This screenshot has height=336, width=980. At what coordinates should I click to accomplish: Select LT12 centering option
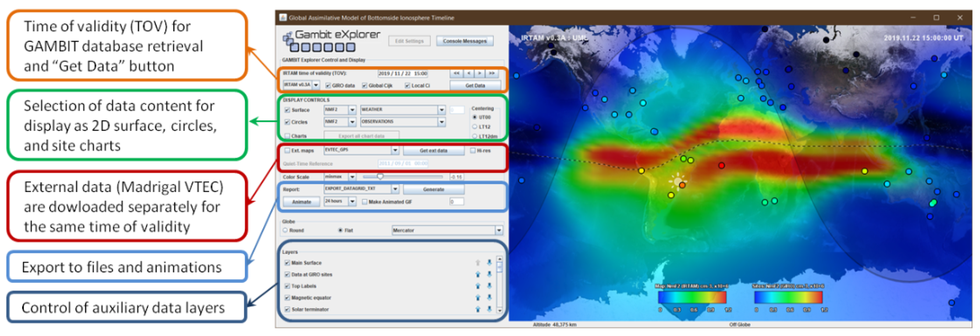(x=474, y=127)
